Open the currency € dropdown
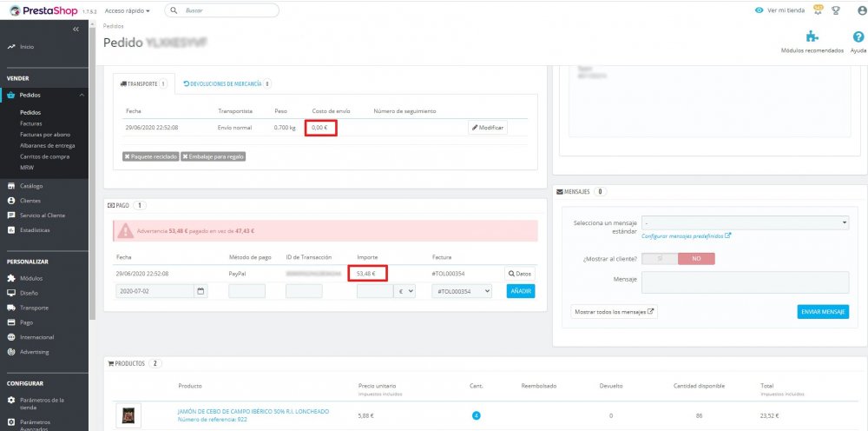The width and height of the screenshot is (868, 431). pyautogui.click(x=404, y=291)
